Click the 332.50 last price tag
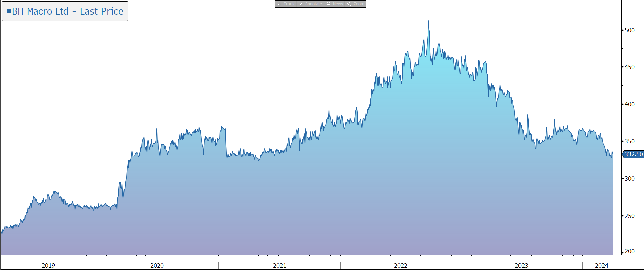Viewport: 644px width, 270px height. tap(633, 154)
